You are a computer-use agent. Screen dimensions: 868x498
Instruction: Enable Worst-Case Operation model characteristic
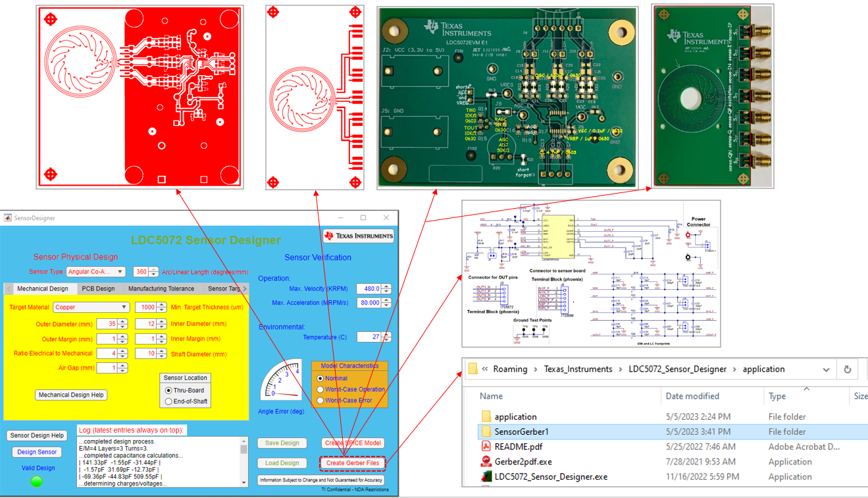(320, 389)
